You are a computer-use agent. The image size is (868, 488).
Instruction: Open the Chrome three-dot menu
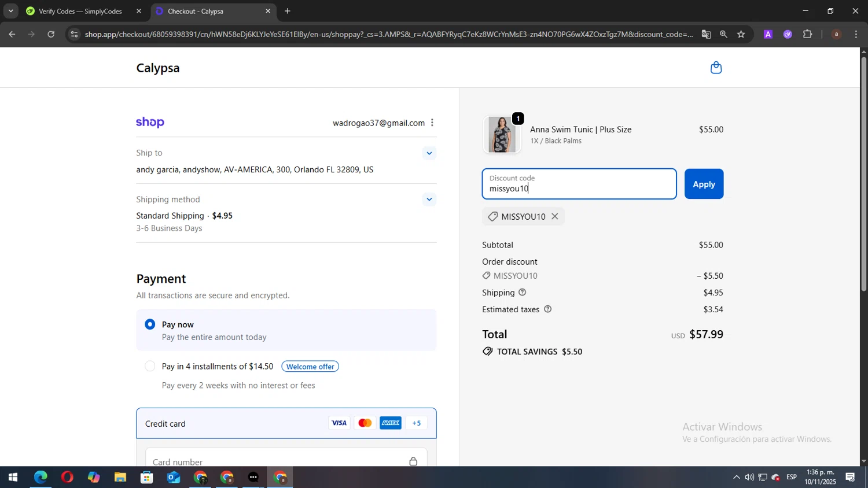coord(856,34)
